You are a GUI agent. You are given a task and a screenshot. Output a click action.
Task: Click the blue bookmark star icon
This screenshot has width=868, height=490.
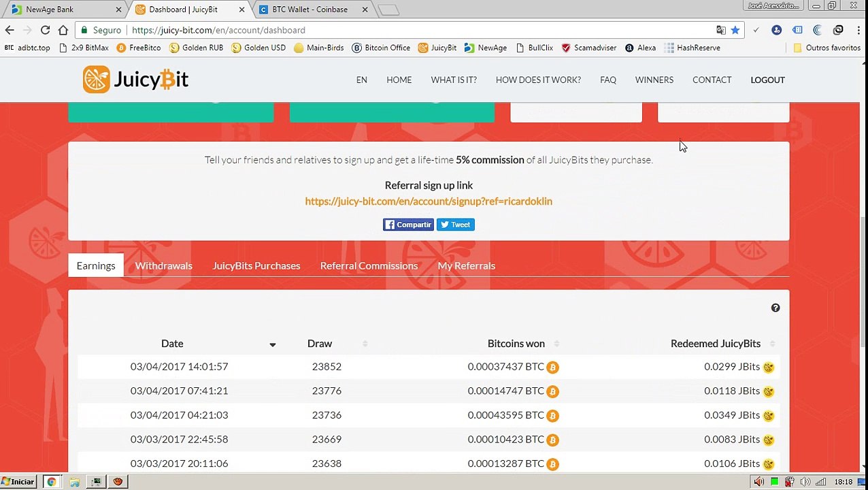pos(735,30)
